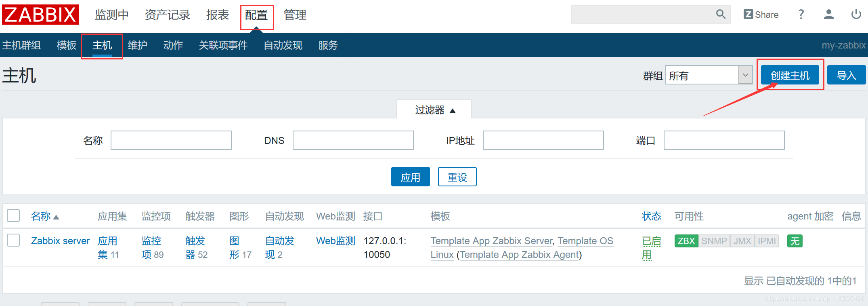Open 监控项 89 link
Viewport: 868px width, 306px height.
click(x=153, y=248)
